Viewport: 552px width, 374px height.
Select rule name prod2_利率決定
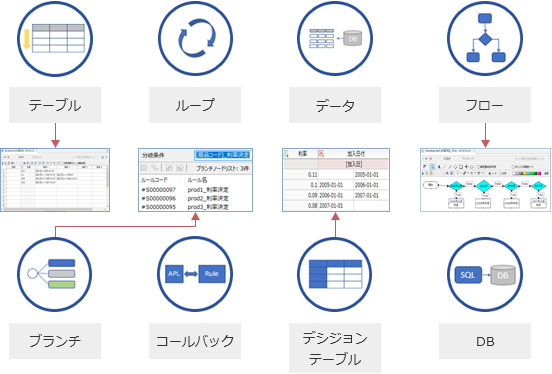coord(208,198)
